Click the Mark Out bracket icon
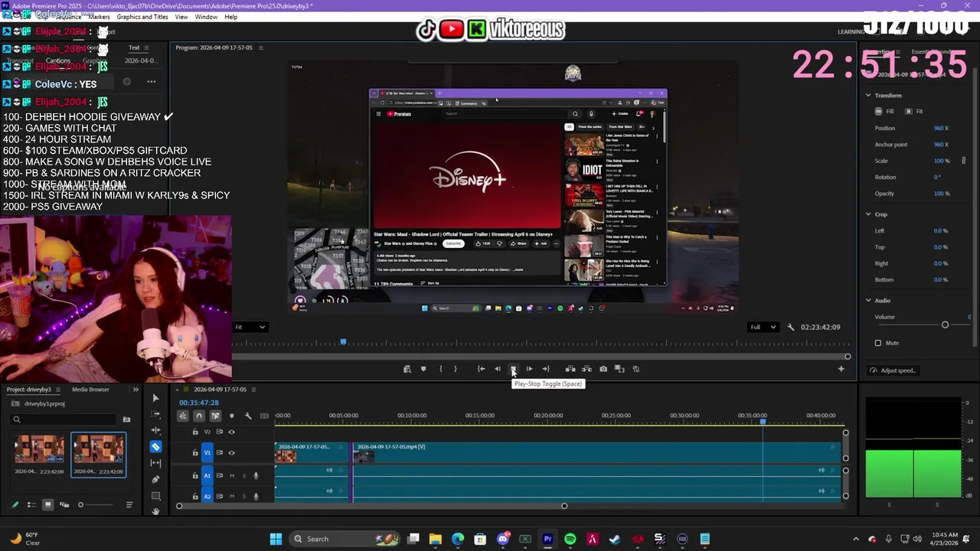Screen dimensions: 980x551 click(456, 369)
